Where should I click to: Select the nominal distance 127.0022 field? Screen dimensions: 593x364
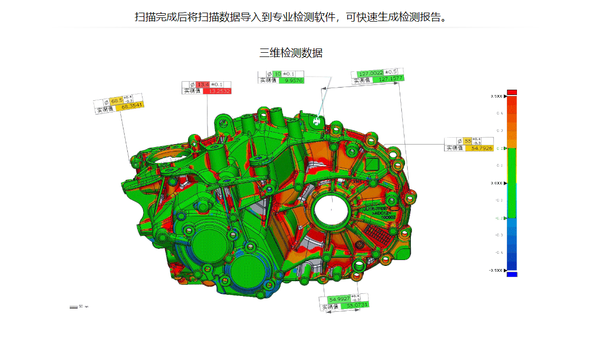coord(370,73)
